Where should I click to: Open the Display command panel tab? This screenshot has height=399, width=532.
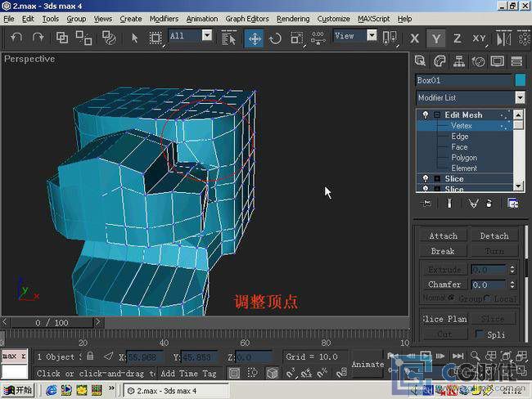click(x=498, y=61)
